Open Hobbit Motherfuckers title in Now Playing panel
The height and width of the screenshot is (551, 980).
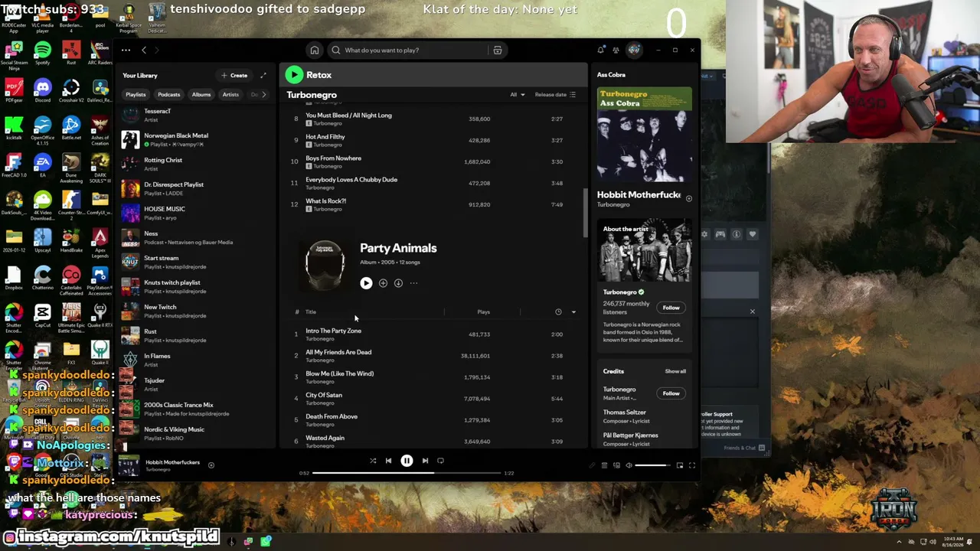coord(639,195)
